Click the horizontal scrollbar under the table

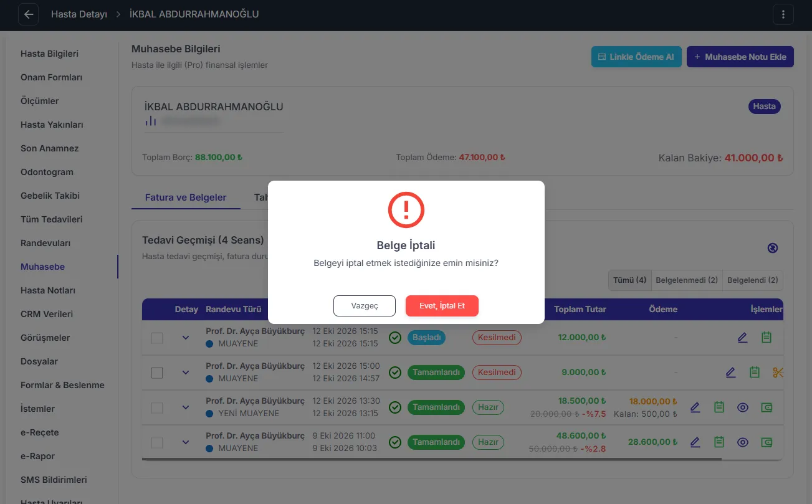pos(431,459)
